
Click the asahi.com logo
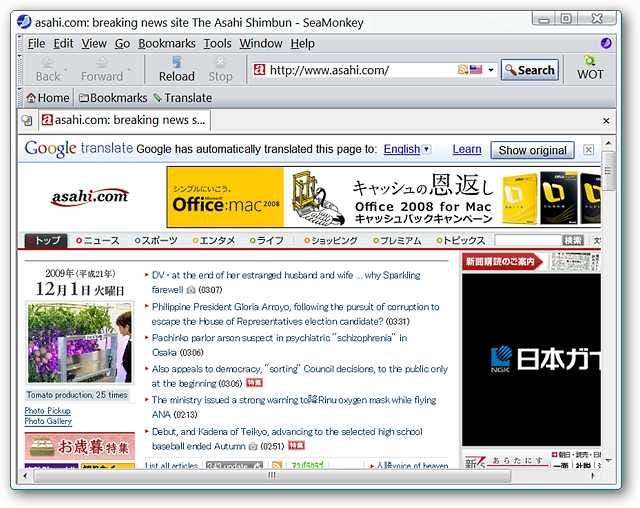(90, 197)
